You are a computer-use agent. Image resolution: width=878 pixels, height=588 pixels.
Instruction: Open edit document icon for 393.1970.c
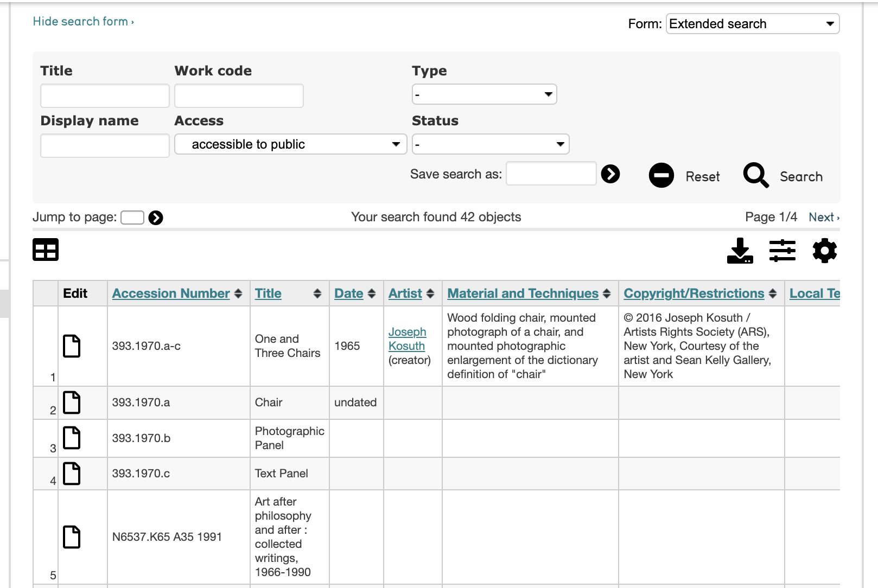(x=72, y=474)
